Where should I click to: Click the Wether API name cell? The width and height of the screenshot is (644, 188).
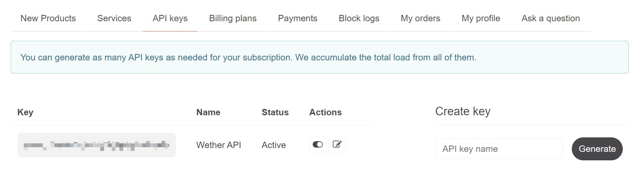click(219, 145)
